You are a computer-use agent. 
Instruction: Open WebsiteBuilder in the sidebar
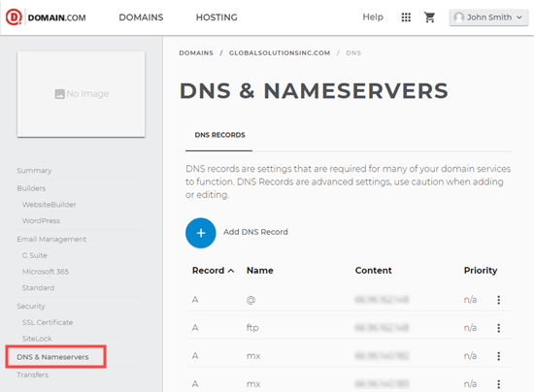coord(50,205)
